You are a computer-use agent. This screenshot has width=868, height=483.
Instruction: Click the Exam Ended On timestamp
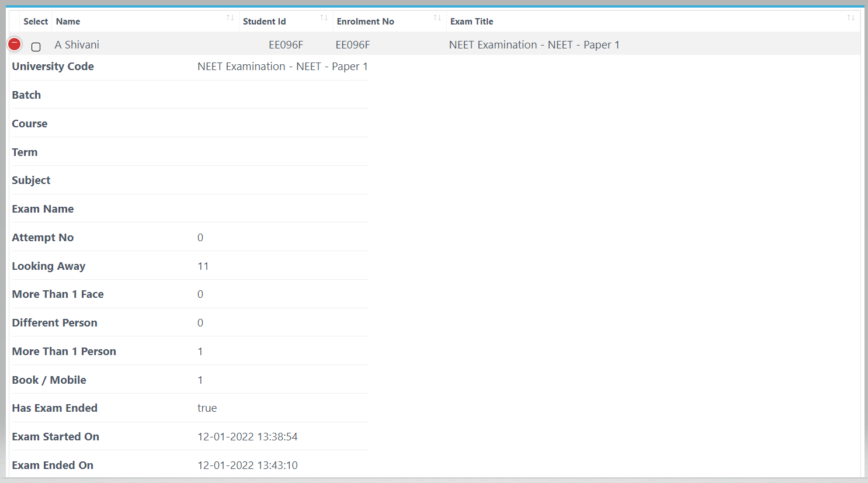[x=247, y=465]
